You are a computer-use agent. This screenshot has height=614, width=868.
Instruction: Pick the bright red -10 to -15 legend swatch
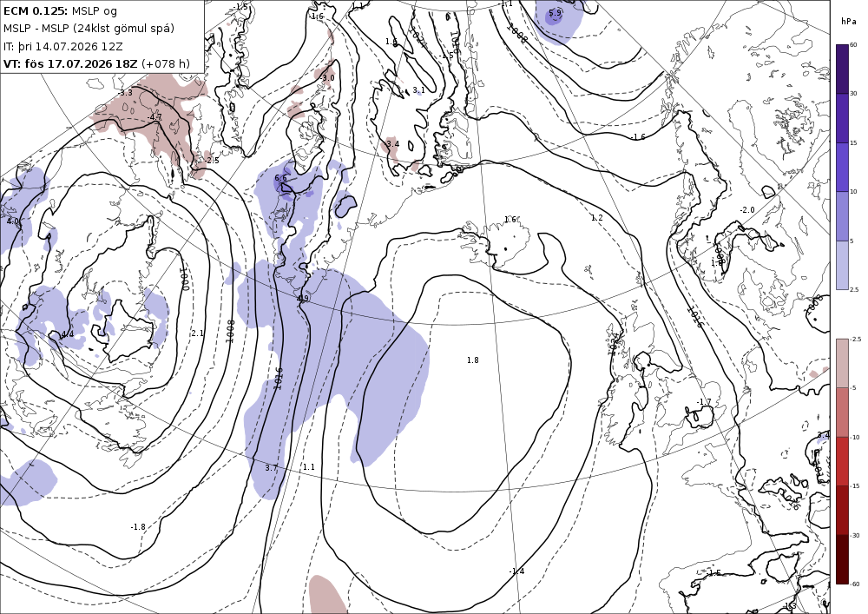tap(842, 461)
